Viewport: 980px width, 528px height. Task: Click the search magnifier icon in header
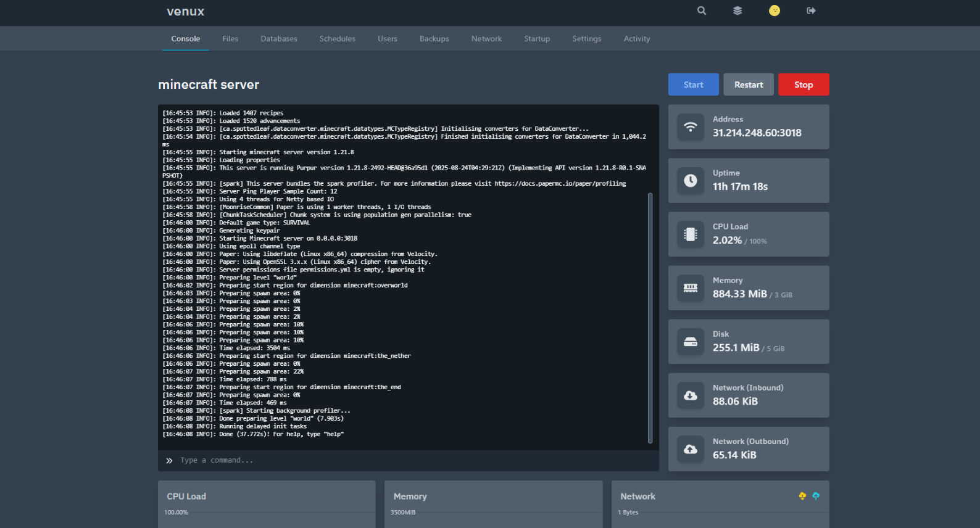coord(702,10)
